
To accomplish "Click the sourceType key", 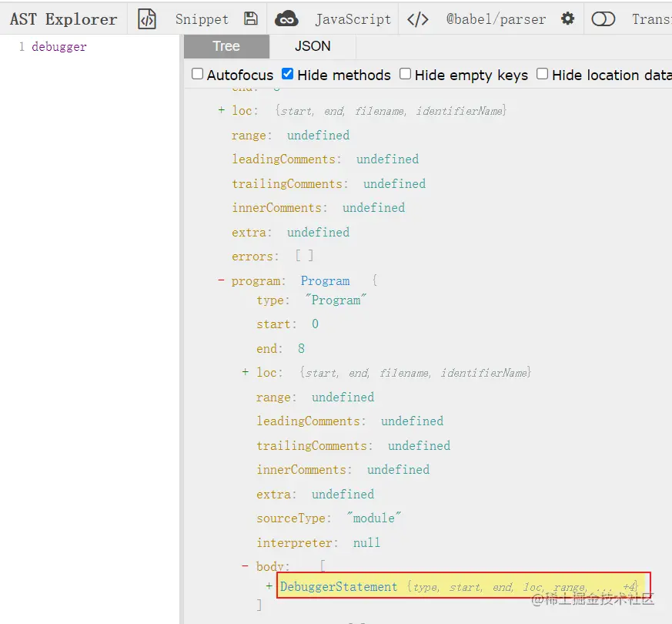I will [293, 518].
